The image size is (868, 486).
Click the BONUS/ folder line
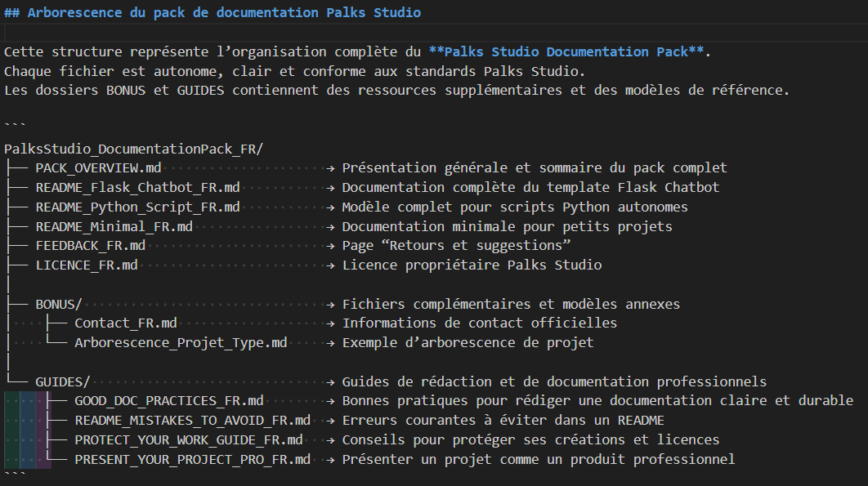(59, 305)
